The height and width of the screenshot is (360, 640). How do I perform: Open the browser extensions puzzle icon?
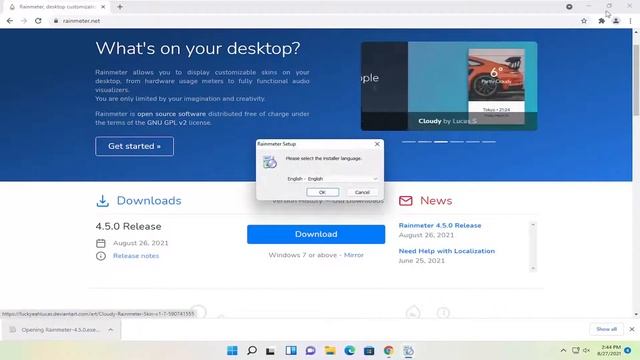601,21
